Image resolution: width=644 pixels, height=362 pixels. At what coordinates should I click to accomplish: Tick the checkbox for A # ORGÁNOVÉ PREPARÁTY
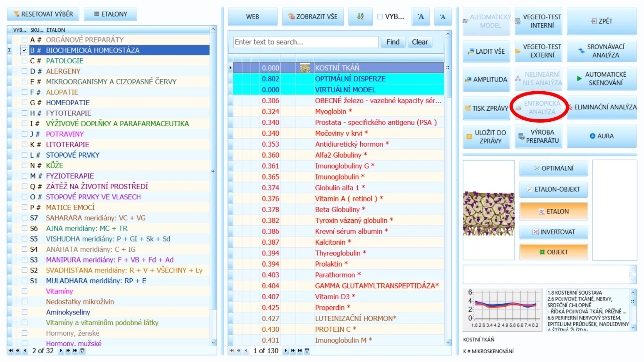[24, 40]
